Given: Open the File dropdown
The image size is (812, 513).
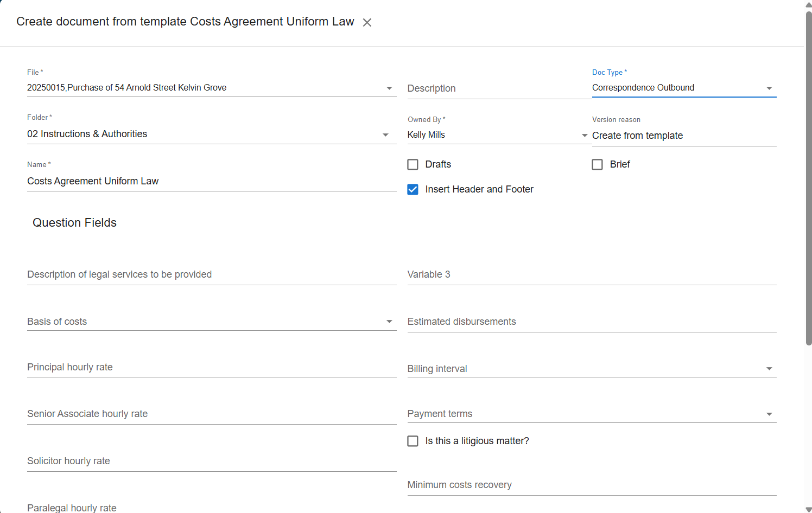Looking at the screenshot, I should [x=389, y=87].
